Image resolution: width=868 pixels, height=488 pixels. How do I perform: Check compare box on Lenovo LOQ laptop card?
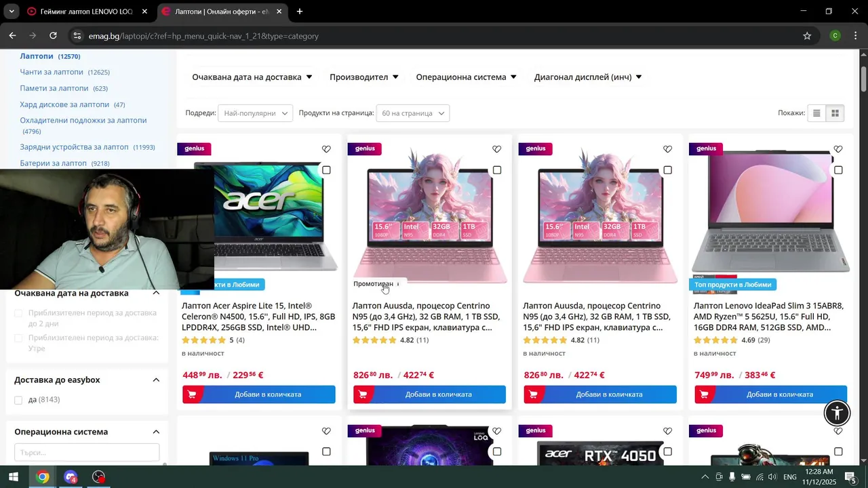tap(497, 451)
